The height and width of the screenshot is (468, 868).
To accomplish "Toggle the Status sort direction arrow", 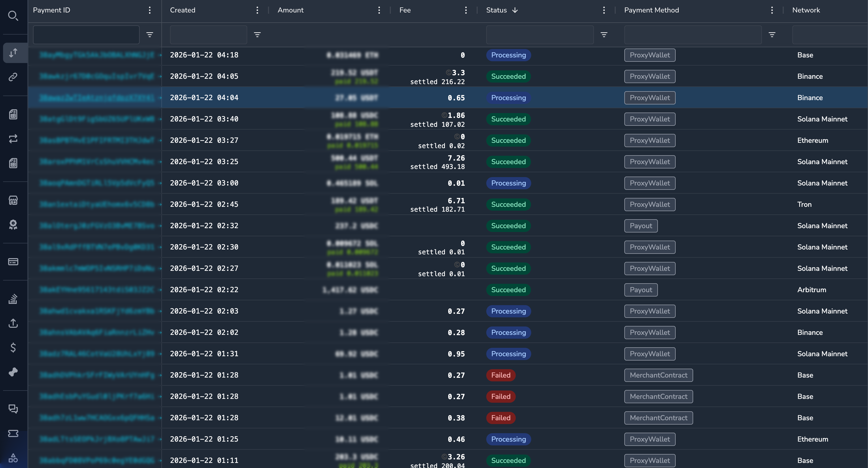I will 515,10.
